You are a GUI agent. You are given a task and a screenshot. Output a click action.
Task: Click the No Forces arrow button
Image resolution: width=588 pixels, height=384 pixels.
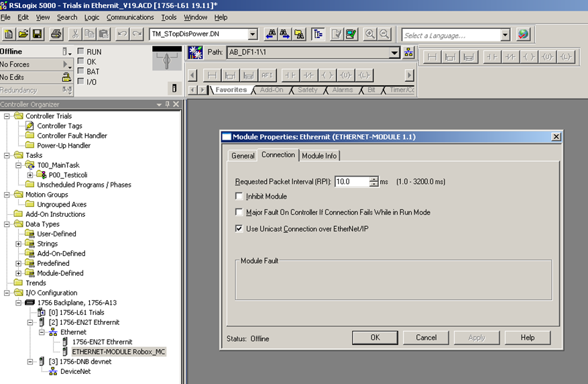(x=67, y=64)
